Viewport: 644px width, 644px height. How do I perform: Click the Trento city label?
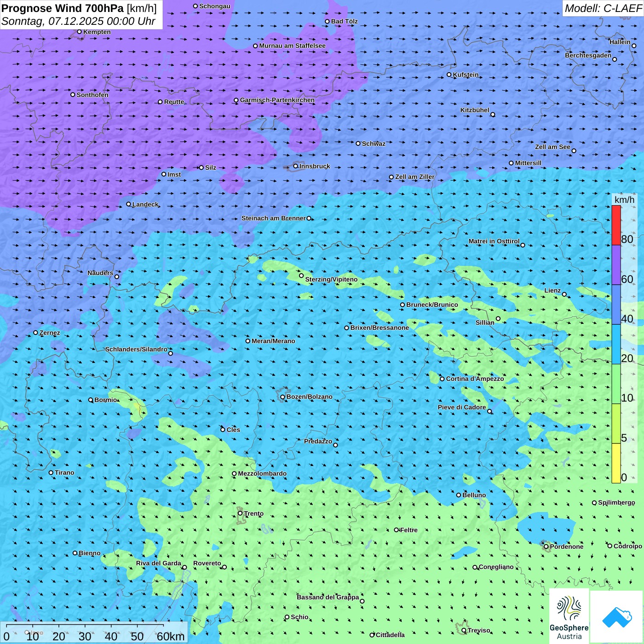[x=254, y=513]
